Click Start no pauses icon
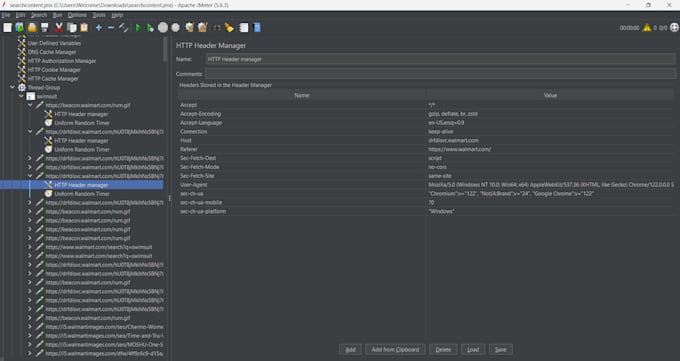Image resolution: width=680 pixels, height=361 pixels. pos(150,28)
